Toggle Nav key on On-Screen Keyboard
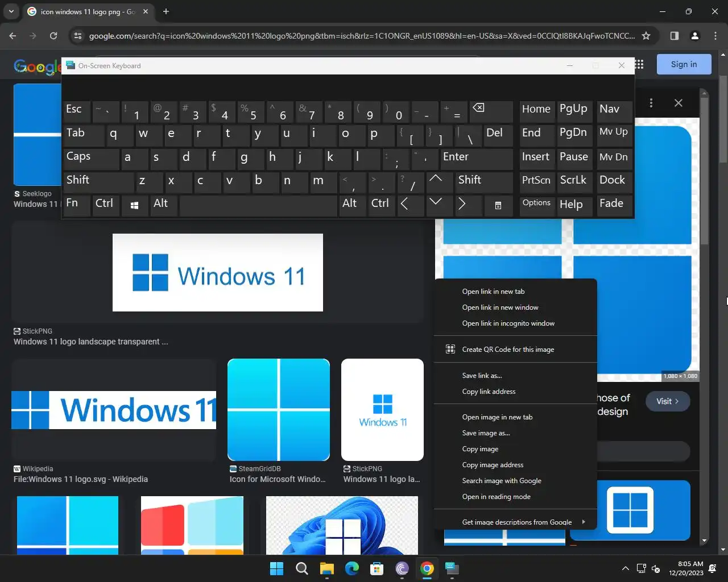This screenshot has width=728, height=582. coord(614,111)
